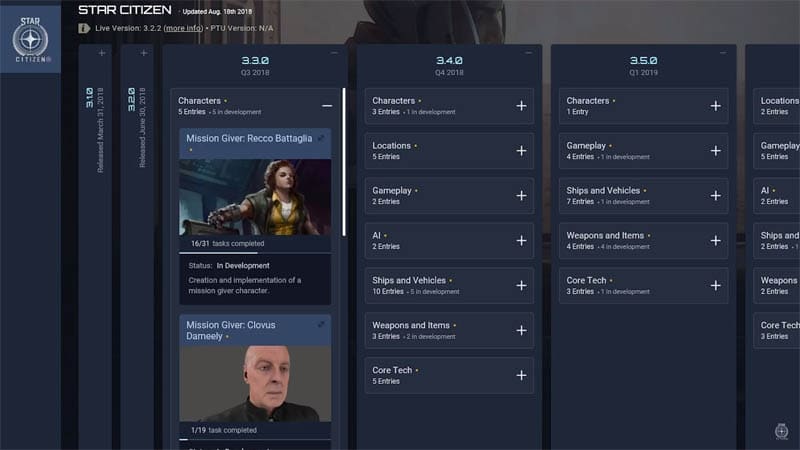Expand 3.4.0 Gameplay section

tap(521, 195)
